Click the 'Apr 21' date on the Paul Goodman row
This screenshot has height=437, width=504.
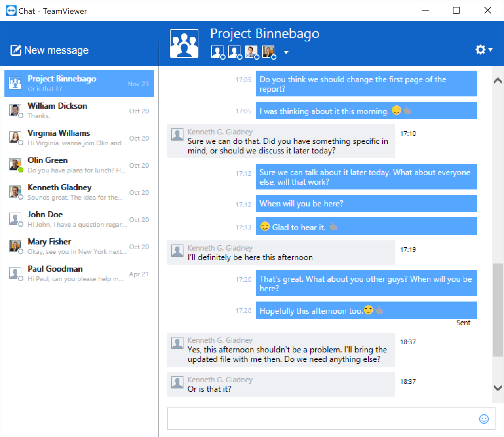(x=139, y=274)
